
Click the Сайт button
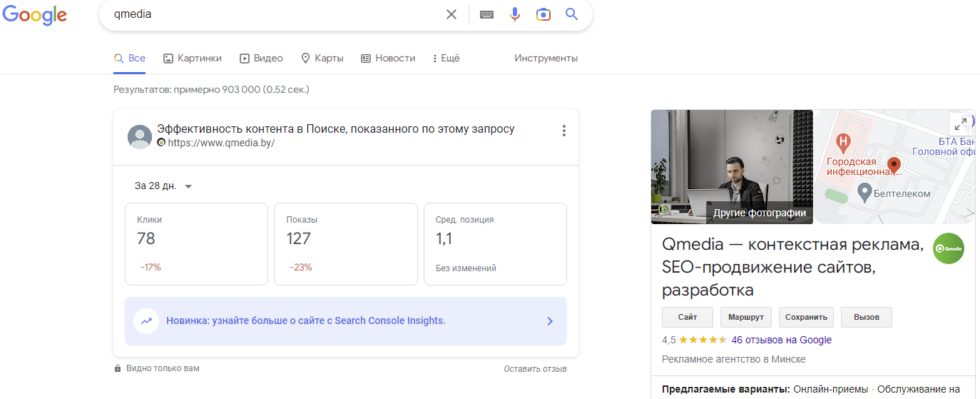click(x=688, y=318)
